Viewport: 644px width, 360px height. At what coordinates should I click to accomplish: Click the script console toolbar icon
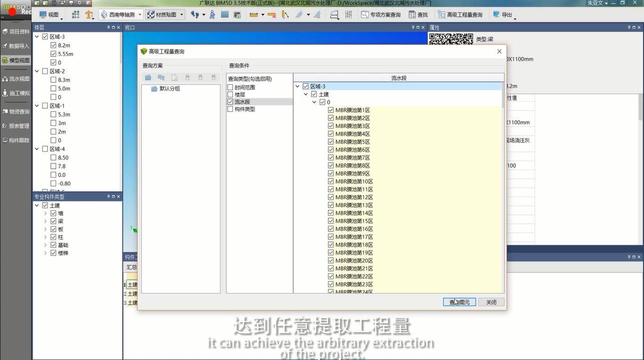click(x=237, y=15)
